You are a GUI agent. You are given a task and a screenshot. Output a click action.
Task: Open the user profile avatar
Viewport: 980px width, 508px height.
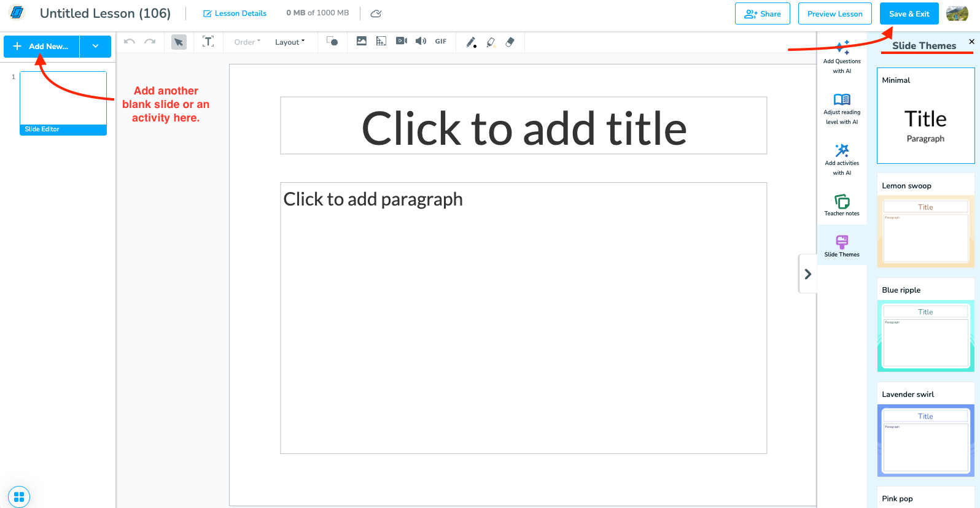[x=957, y=13]
